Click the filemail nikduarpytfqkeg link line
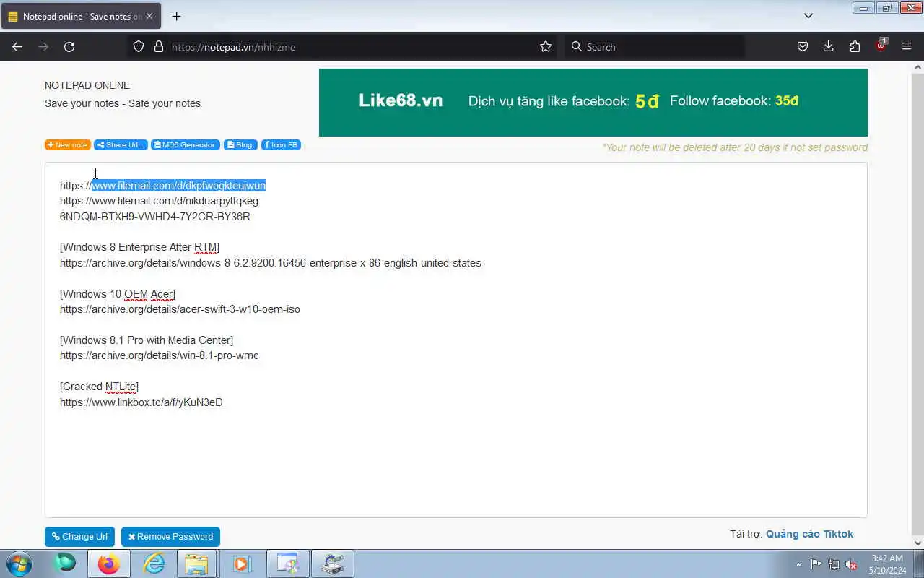Screen dimensions: 924x578 (x=159, y=201)
